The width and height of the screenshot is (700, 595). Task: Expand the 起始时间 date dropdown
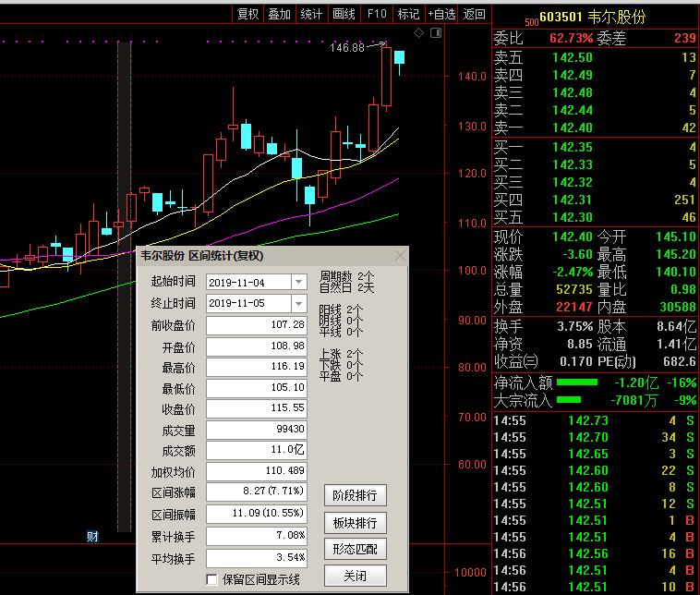tap(298, 282)
